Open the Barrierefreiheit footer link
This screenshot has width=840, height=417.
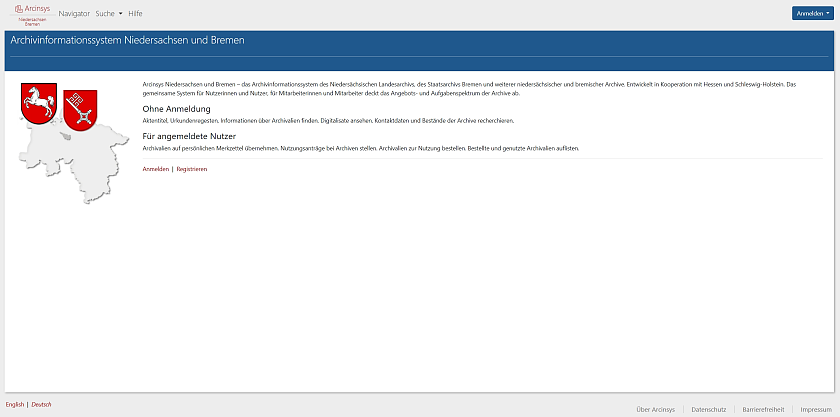click(x=763, y=409)
